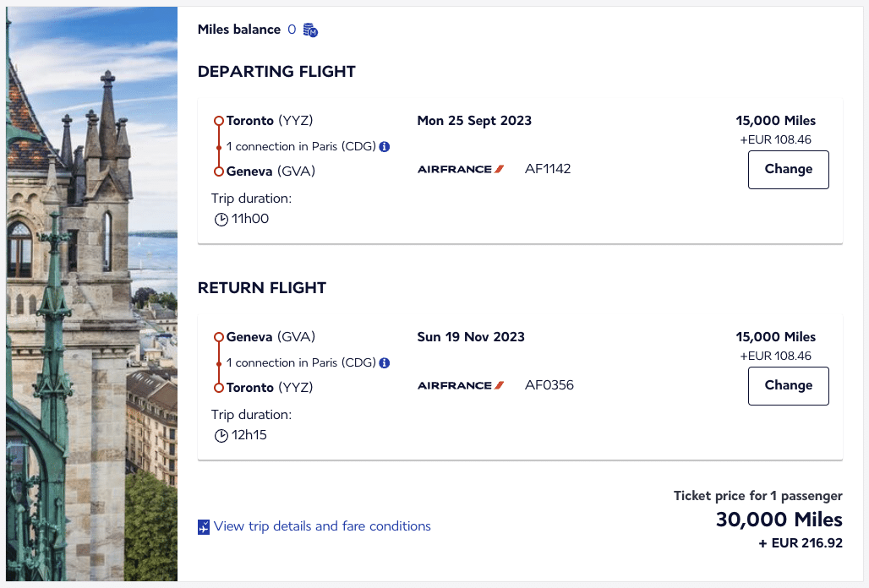The height and width of the screenshot is (588, 869).
Task: Change the departing flight on 25 Sept
Action: point(788,169)
